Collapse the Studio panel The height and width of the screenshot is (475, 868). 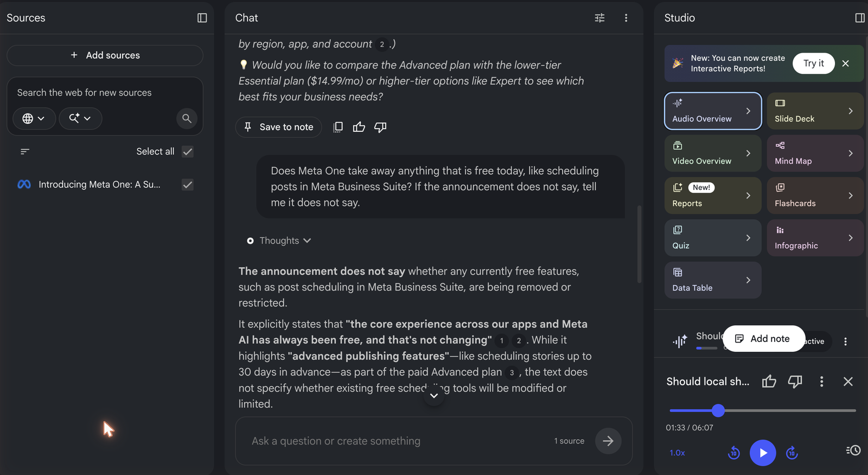[x=860, y=18]
